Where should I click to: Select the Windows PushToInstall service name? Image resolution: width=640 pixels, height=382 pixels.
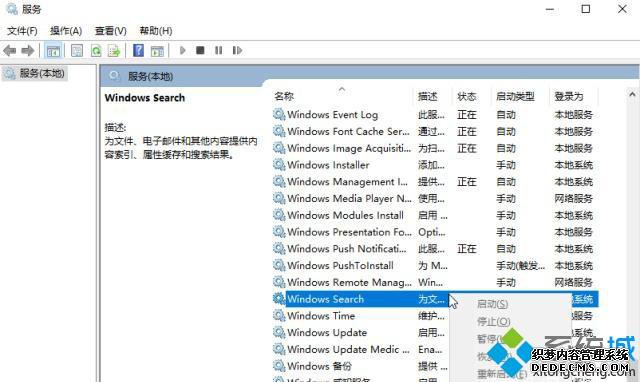point(340,266)
